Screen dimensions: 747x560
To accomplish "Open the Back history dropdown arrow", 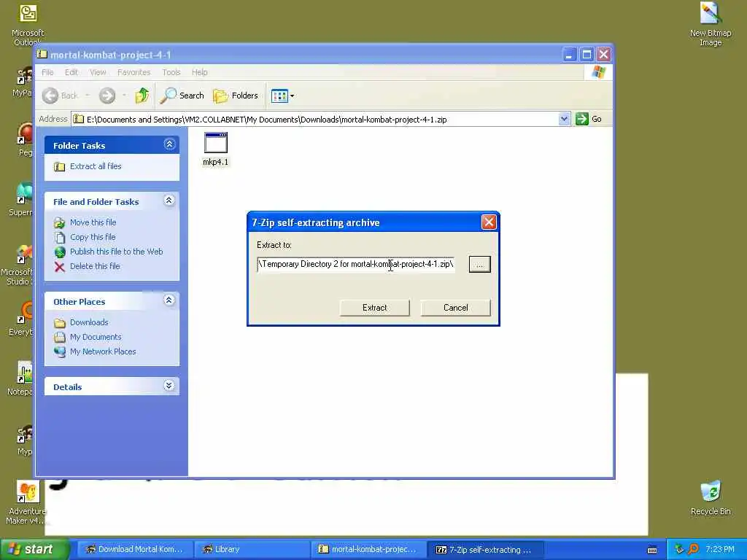I will [88, 96].
